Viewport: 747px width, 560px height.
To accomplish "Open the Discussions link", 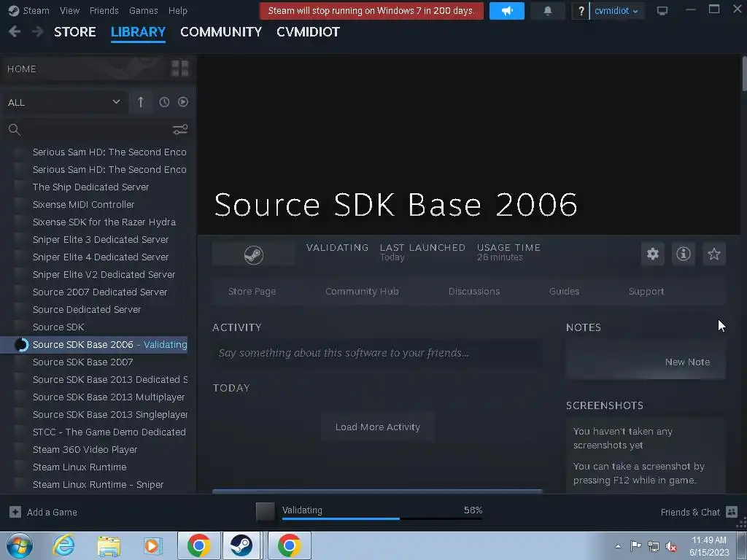I will point(474,292).
